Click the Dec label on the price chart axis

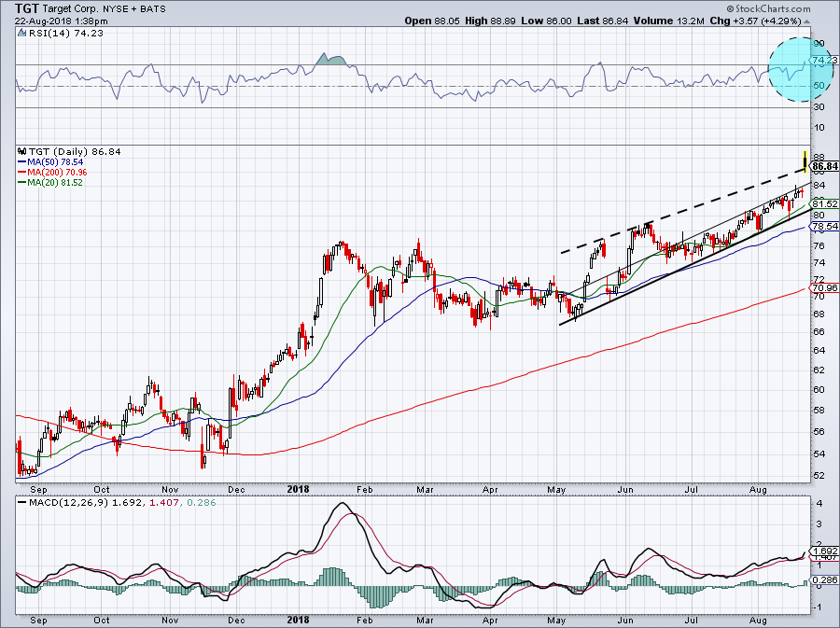click(236, 490)
